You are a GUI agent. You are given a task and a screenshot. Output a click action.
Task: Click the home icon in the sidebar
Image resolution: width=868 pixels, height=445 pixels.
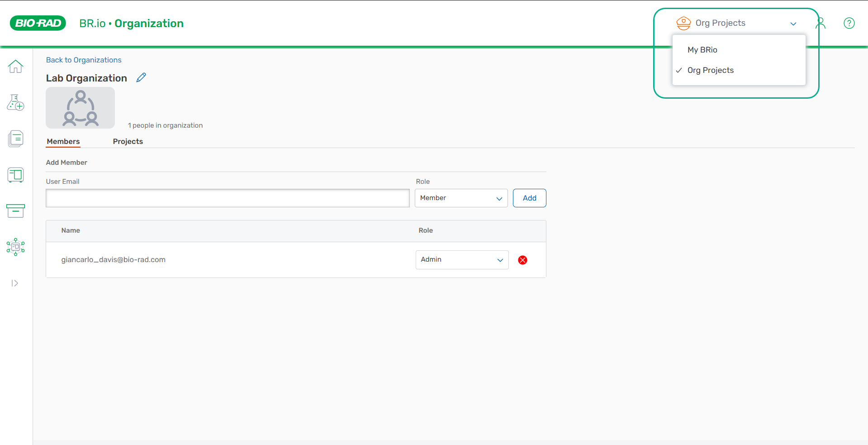tap(15, 67)
